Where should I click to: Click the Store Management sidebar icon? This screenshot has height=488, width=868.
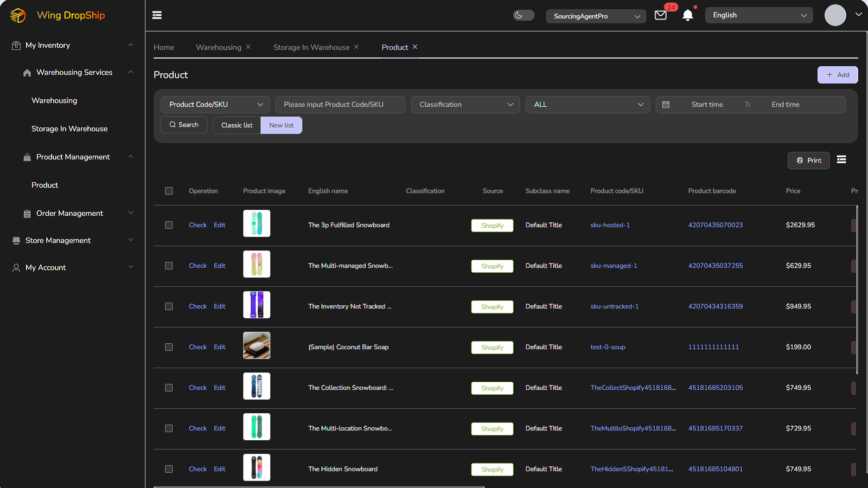point(16,240)
